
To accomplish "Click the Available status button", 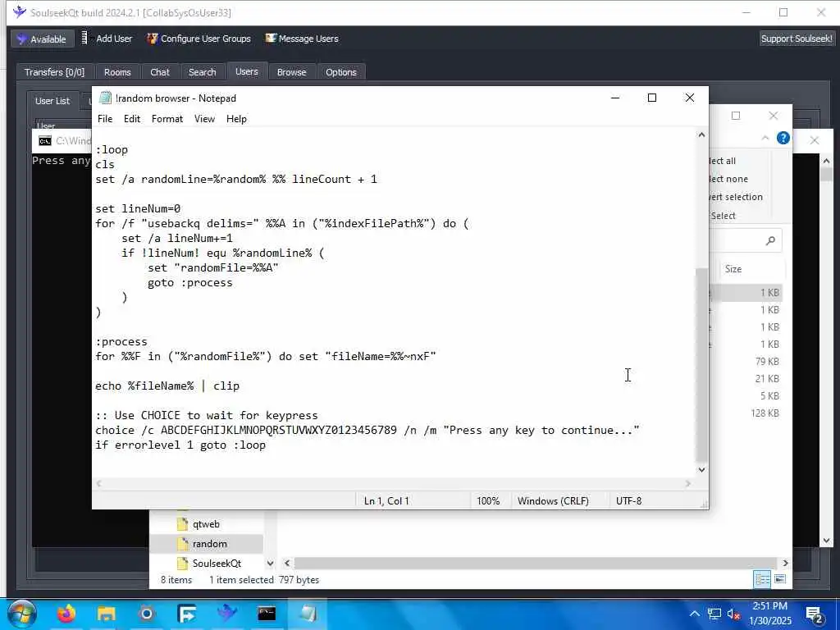I will (x=42, y=39).
